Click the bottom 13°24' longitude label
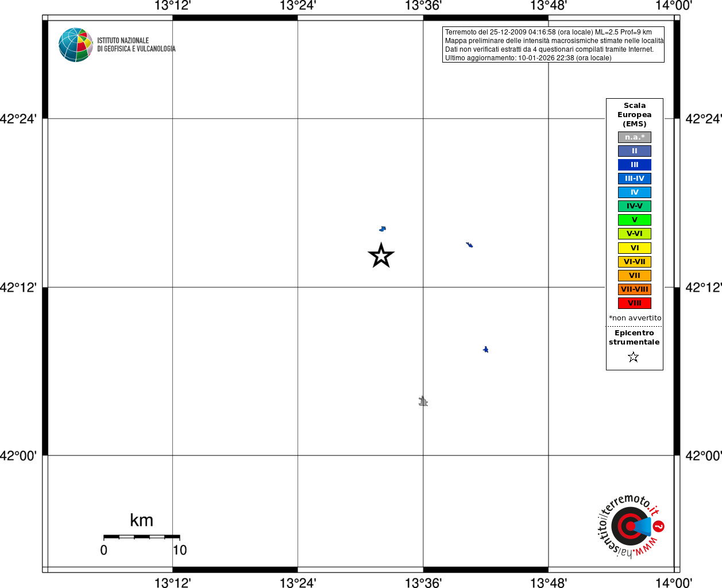Screen dimensions: 722x588 coord(298,583)
